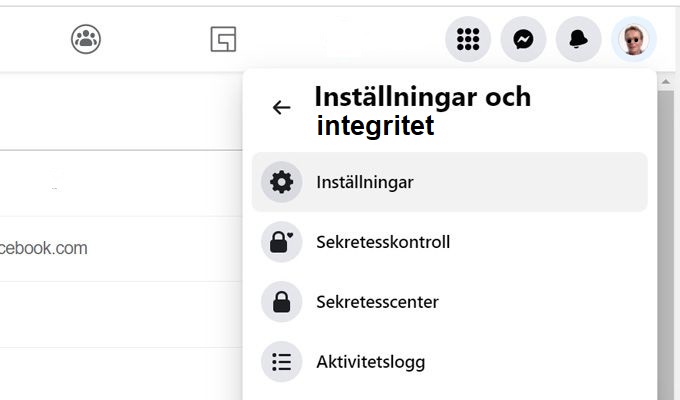Click the padlock icon for Sekretesscenter
Image resolution: width=680 pixels, height=400 pixels.
click(x=281, y=302)
